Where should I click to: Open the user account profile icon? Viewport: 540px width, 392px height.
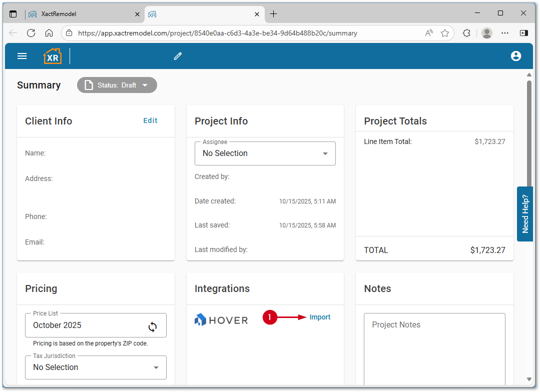[516, 56]
